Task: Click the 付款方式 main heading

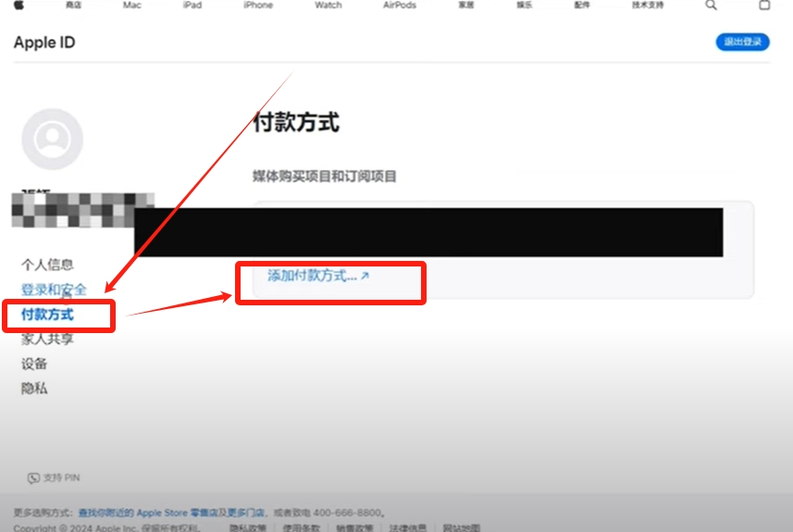Action: [296, 122]
